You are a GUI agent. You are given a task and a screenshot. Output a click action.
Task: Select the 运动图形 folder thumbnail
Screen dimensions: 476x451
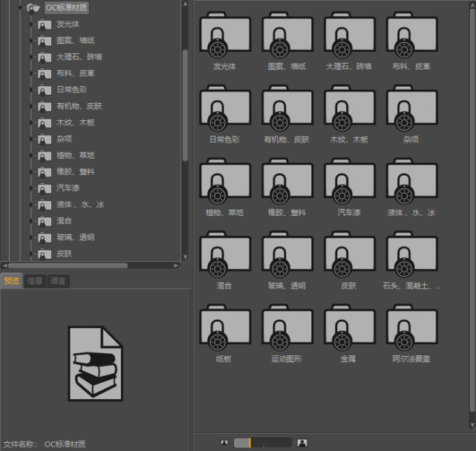coord(287,327)
